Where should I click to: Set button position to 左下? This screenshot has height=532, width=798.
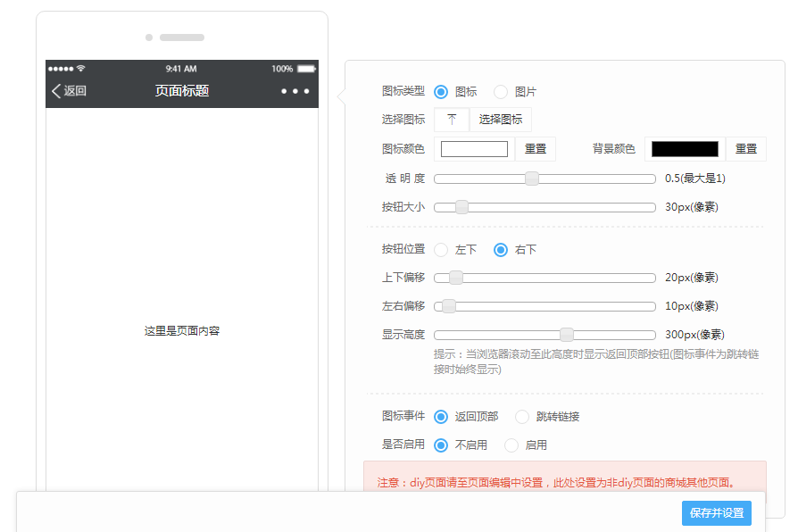pyautogui.click(x=441, y=250)
